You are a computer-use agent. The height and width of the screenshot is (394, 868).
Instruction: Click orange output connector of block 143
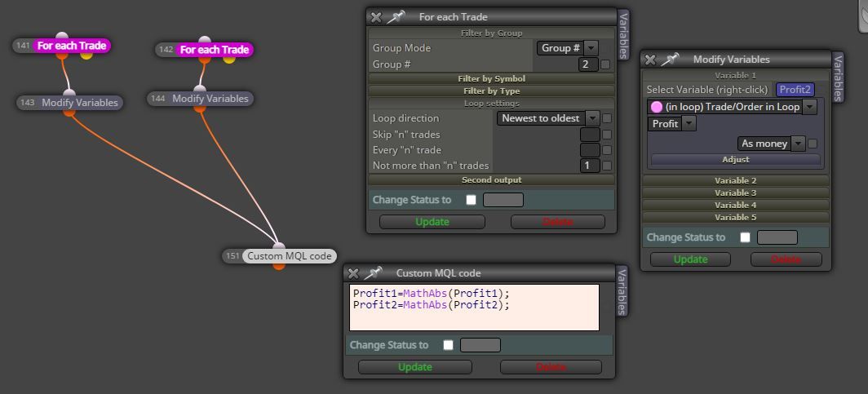69,112
